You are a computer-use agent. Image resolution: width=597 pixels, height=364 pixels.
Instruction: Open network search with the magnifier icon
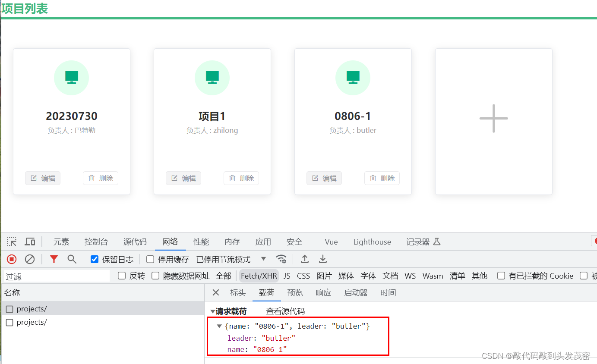coord(72,259)
